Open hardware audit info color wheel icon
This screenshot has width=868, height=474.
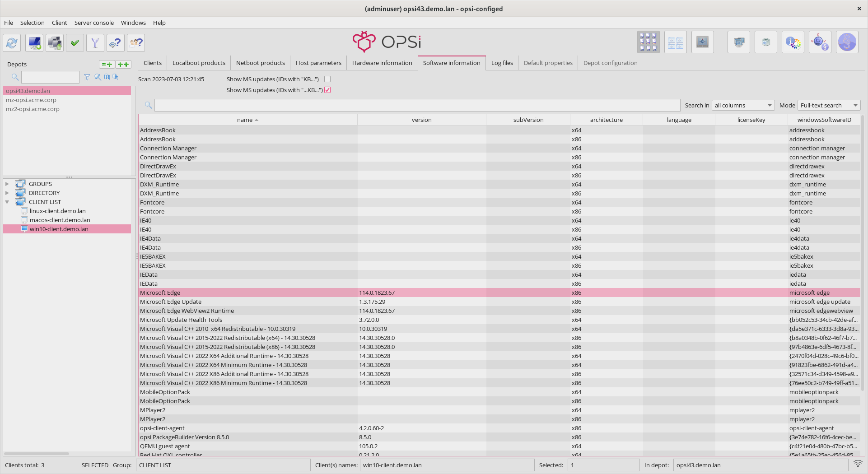tap(793, 42)
